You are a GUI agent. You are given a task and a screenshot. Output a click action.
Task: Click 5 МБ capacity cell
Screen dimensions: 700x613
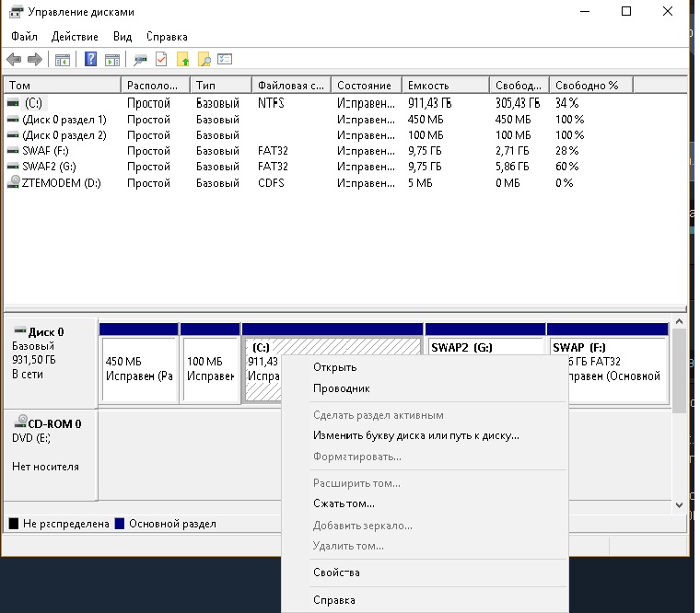(420, 183)
